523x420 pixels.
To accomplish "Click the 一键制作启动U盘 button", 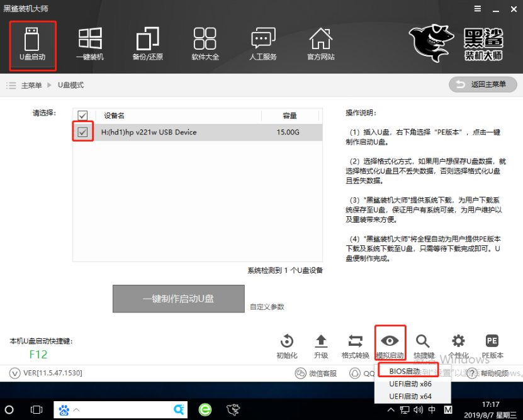I will pos(178,299).
